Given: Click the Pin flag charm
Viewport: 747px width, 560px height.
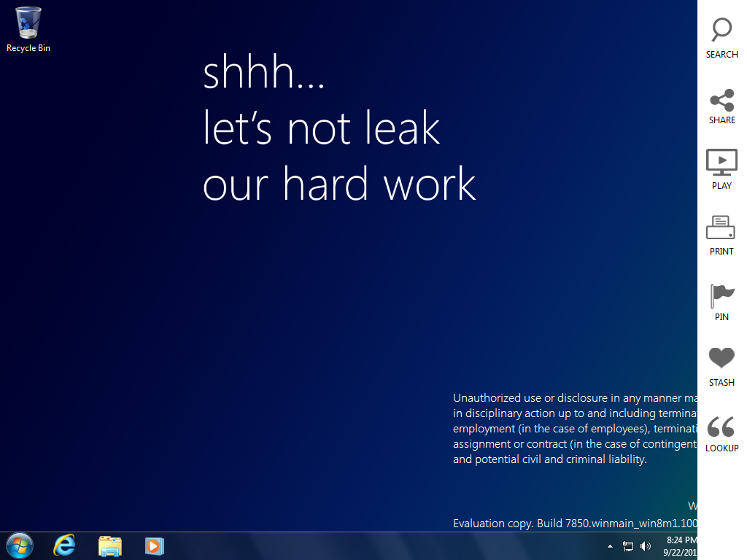Looking at the screenshot, I should pos(721,303).
